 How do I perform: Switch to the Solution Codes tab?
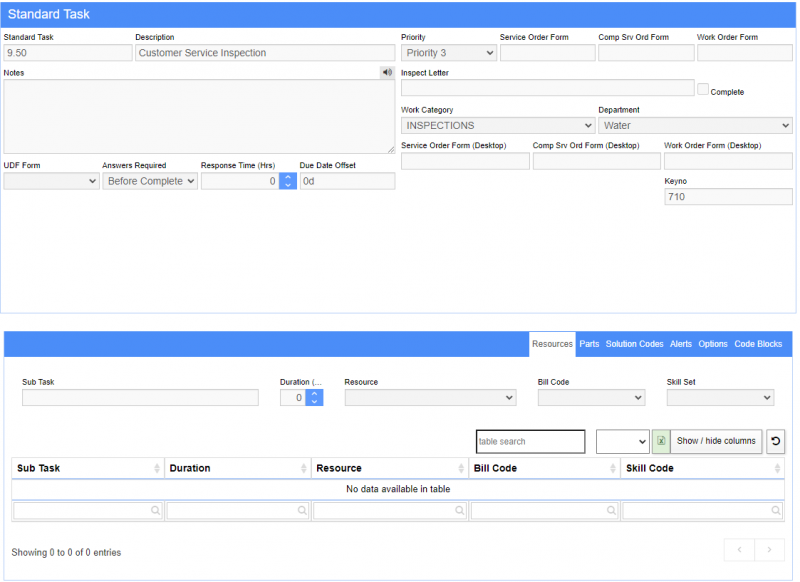(x=634, y=344)
